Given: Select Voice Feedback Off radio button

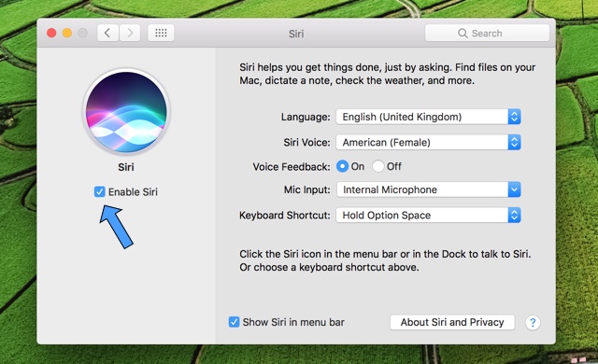Looking at the screenshot, I should [377, 166].
